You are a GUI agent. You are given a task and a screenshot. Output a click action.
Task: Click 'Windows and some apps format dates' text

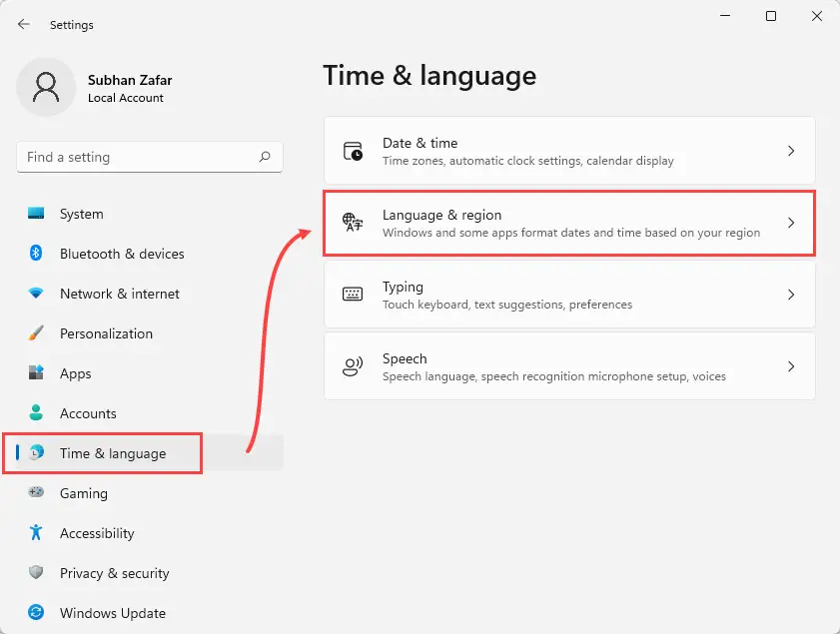coord(571,233)
